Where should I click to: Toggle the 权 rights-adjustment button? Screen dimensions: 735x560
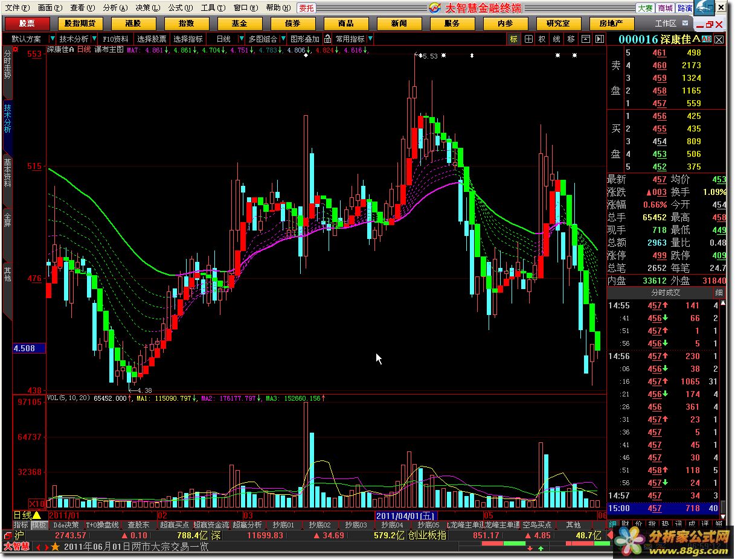[542, 39]
